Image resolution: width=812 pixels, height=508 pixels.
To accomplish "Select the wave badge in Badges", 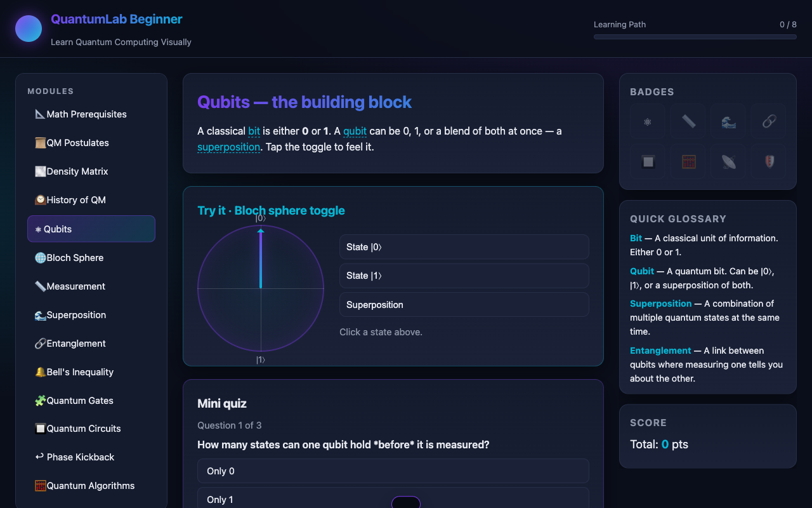I will tap(728, 121).
